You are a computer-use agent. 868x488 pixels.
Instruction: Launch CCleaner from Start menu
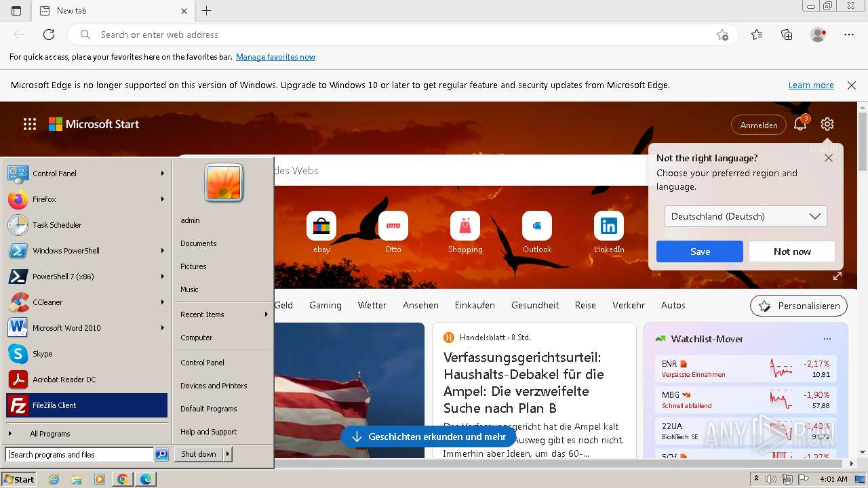point(86,302)
